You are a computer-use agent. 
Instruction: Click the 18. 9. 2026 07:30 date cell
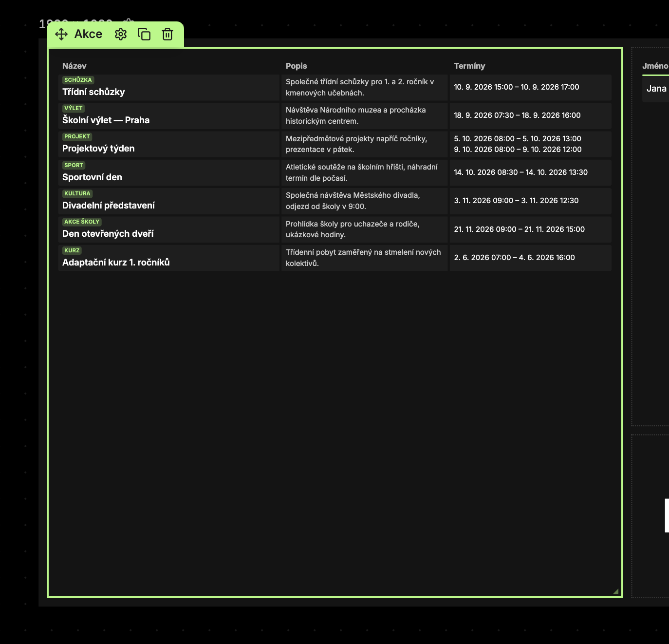tap(530, 115)
